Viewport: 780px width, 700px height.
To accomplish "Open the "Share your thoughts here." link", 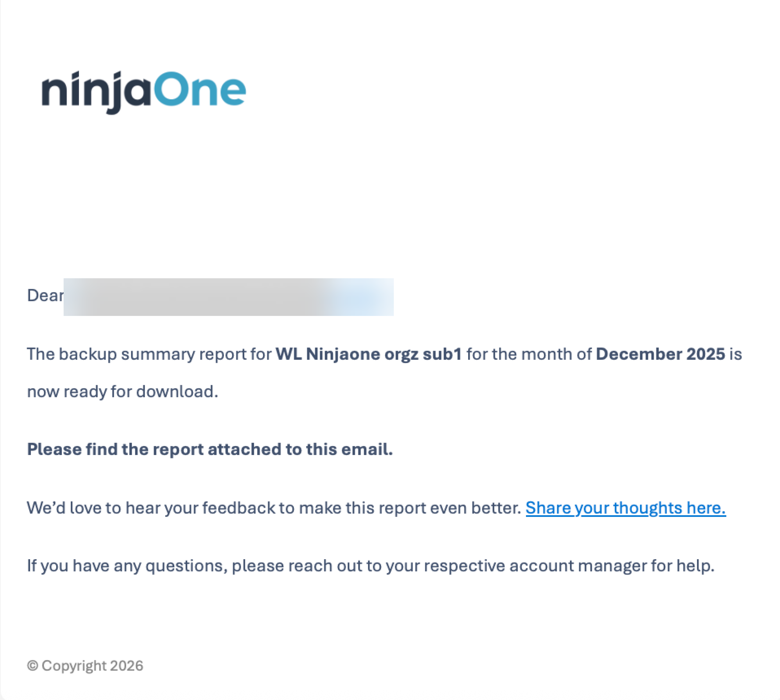I will [625, 508].
